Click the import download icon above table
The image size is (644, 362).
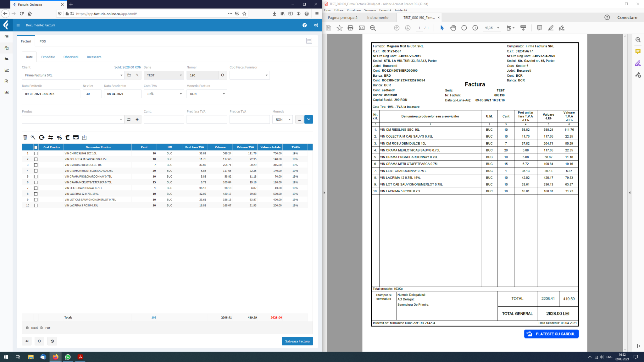(84, 137)
